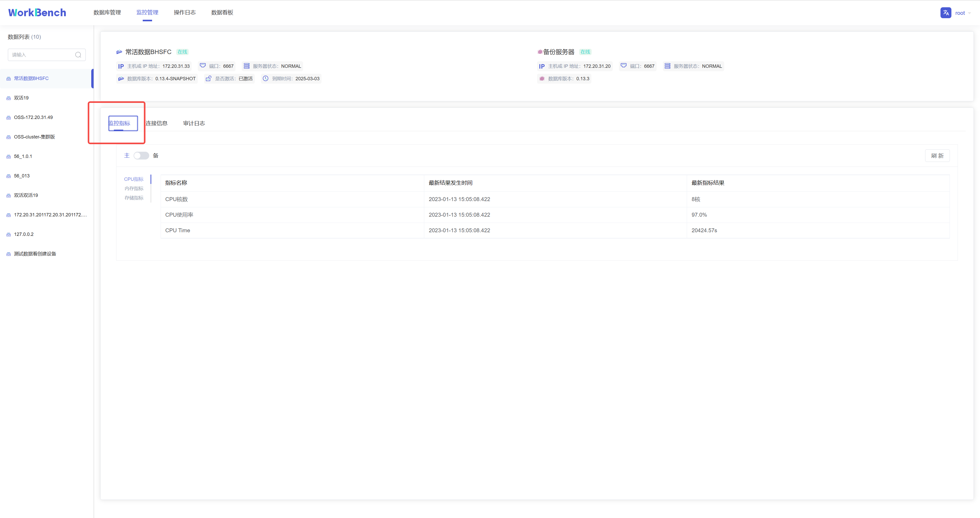Go to the 数据看板 navigation item
The height and width of the screenshot is (518, 980).
point(222,12)
